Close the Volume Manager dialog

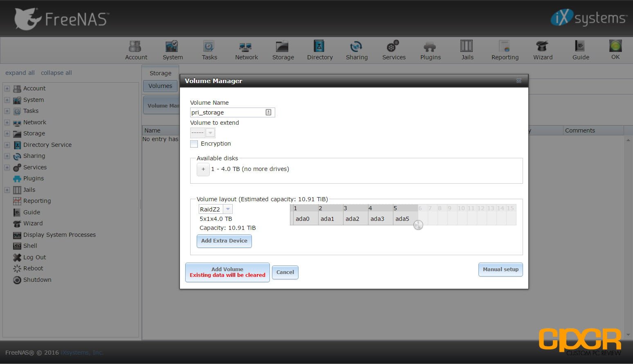[519, 81]
